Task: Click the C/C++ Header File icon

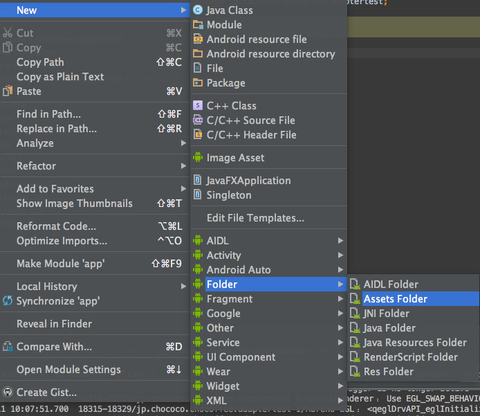Action: pyautogui.click(x=198, y=135)
